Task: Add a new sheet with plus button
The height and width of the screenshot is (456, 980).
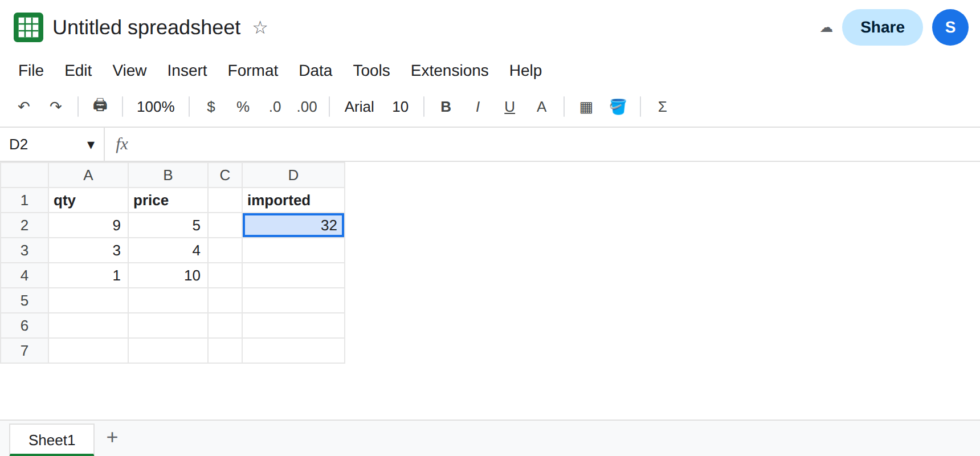Action: tap(112, 437)
